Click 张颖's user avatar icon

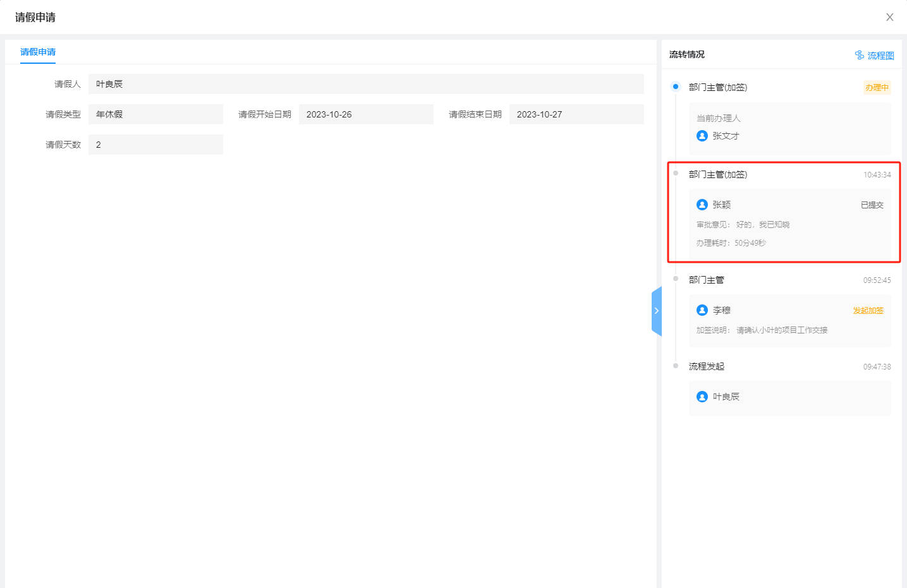[x=702, y=205]
